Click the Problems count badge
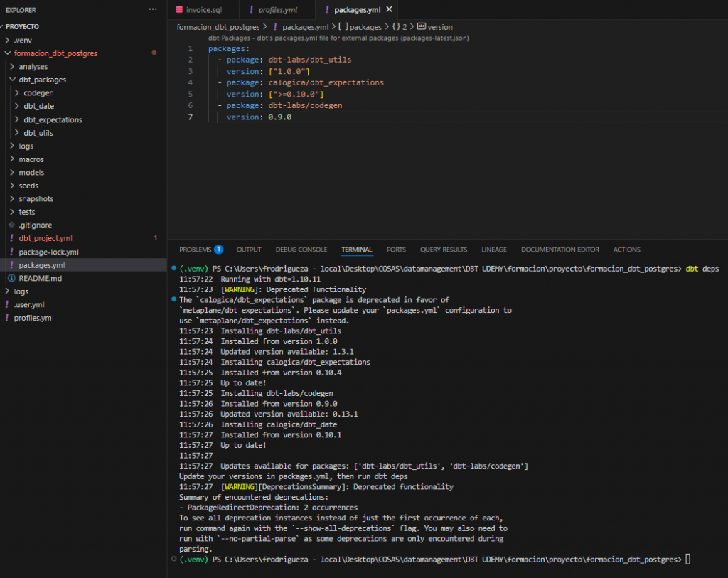 tap(219, 250)
